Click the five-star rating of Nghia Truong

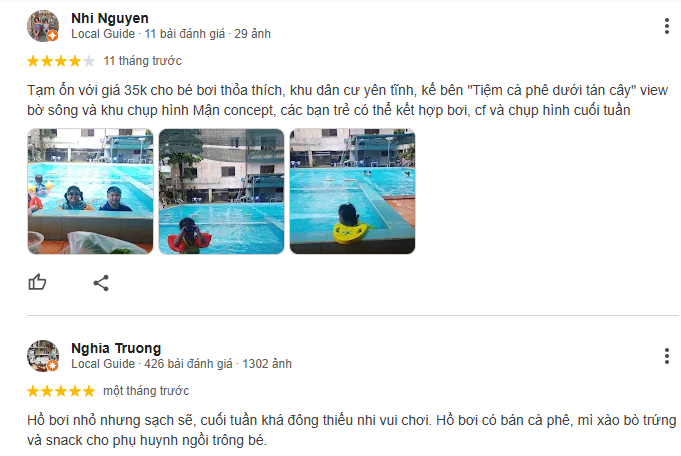click(x=61, y=391)
